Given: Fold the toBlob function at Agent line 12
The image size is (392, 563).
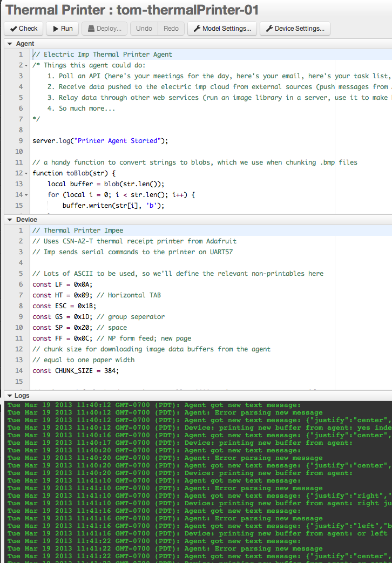Looking at the screenshot, I should (x=26, y=173).
